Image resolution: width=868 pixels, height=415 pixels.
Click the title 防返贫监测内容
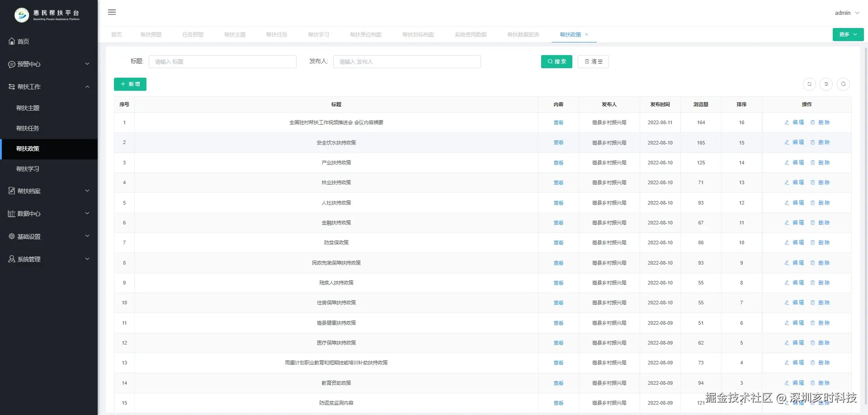point(336,403)
